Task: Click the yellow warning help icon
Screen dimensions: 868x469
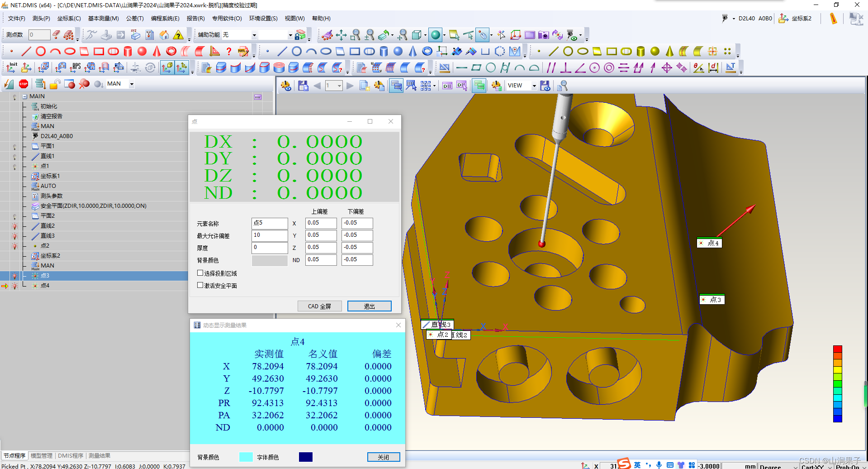Action: [179, 35]
